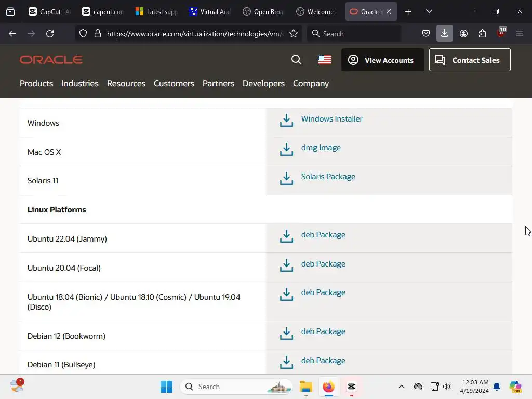532x399 pixels.
Task: Open the notifications bell icon
Action: tap(497, 387)
